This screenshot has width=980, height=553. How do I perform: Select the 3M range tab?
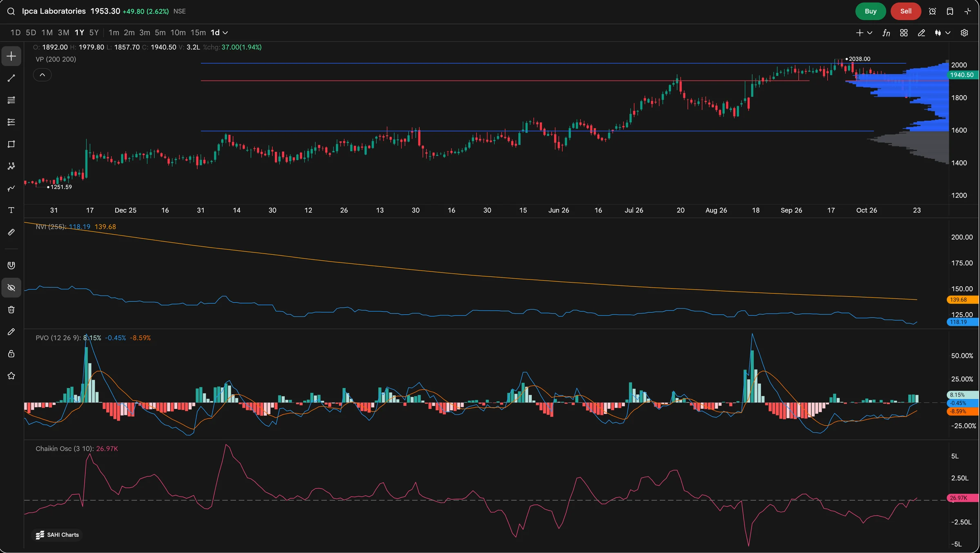click(63, 33)
